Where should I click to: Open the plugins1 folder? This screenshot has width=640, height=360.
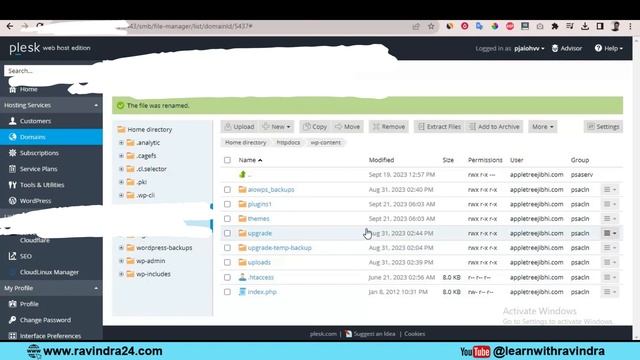click(x=260, y=204)
